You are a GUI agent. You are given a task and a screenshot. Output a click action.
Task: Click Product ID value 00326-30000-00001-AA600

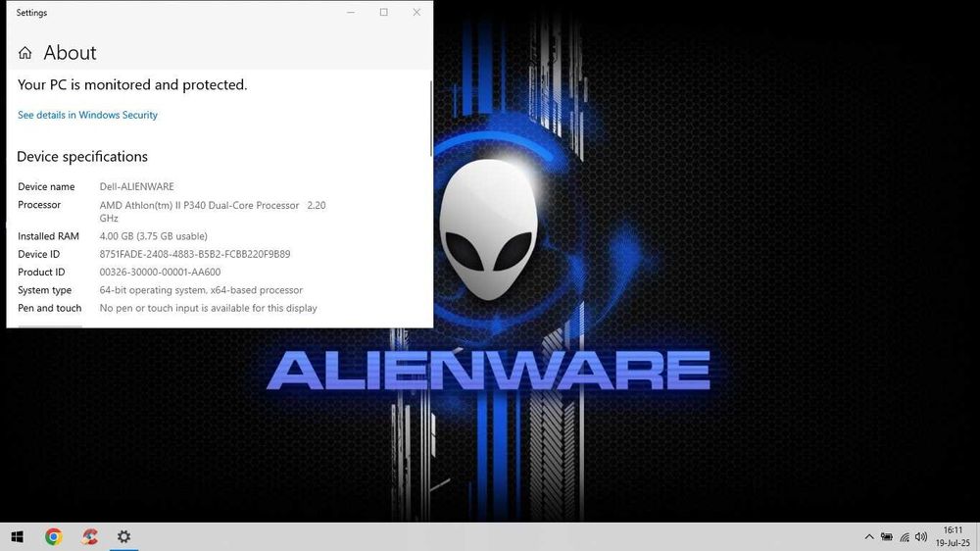tap(160, 272)
